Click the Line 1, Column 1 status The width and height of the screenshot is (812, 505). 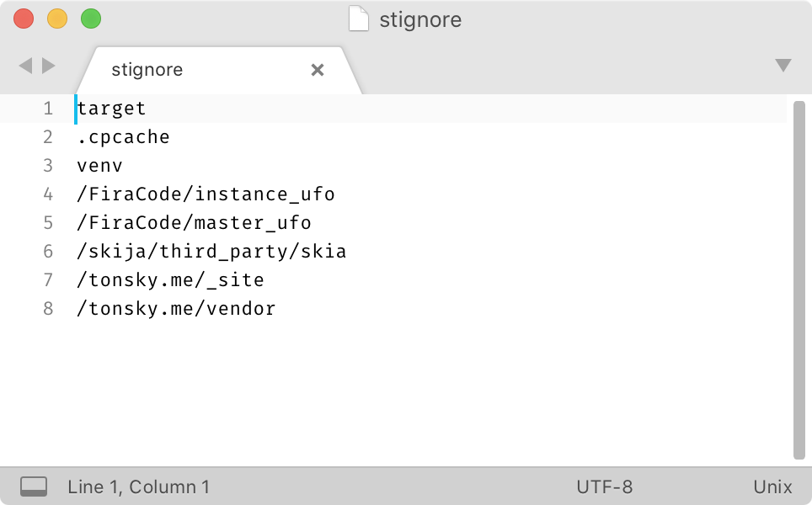tap(138, 486)
